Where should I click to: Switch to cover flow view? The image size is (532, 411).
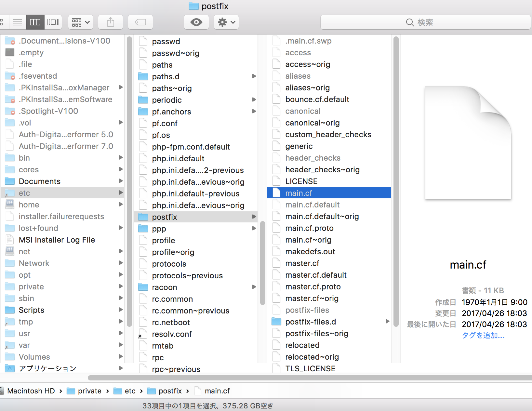coord(53,22)
